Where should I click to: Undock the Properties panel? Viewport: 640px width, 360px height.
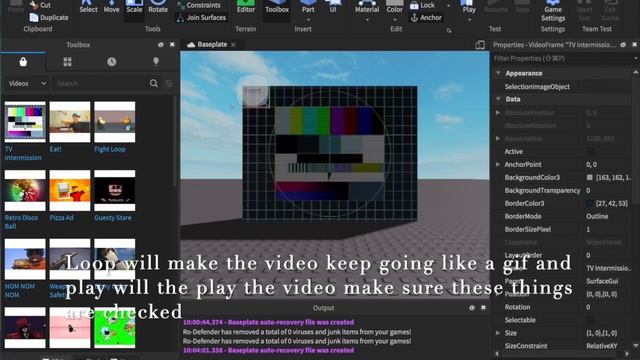(623, 44)
